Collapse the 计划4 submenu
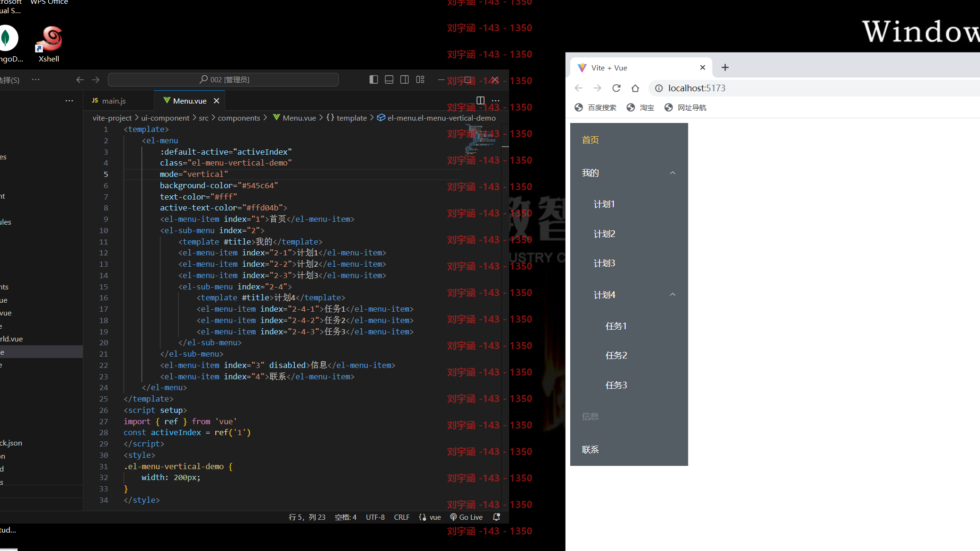Screen dimensions: 980x551 629,295
